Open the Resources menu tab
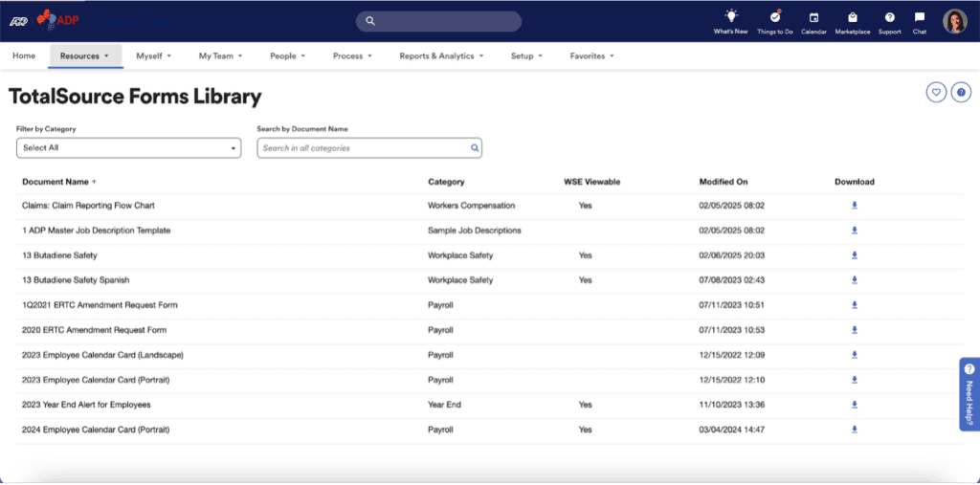The height and width of the screenshot is (485, 980). click(84, 56)
